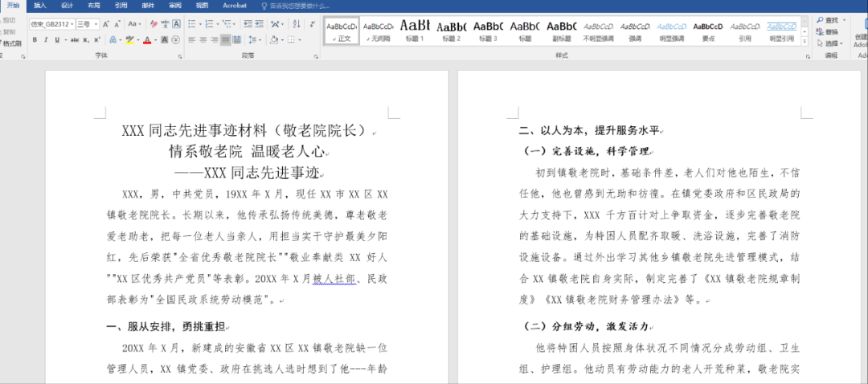Open text effects (outlined A) tool
Viewport: 868px width, 384px height.
coord(113,40)
